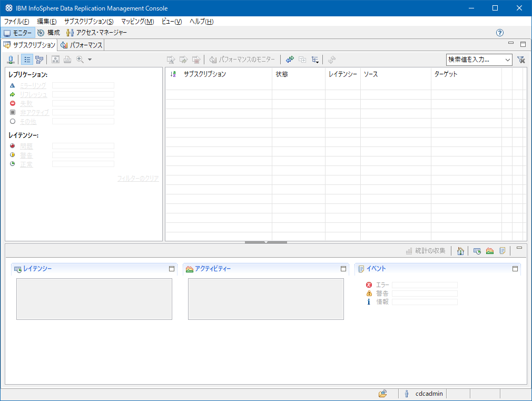Click the blue-green arrows refresh icon

click(x=290, y=60)
